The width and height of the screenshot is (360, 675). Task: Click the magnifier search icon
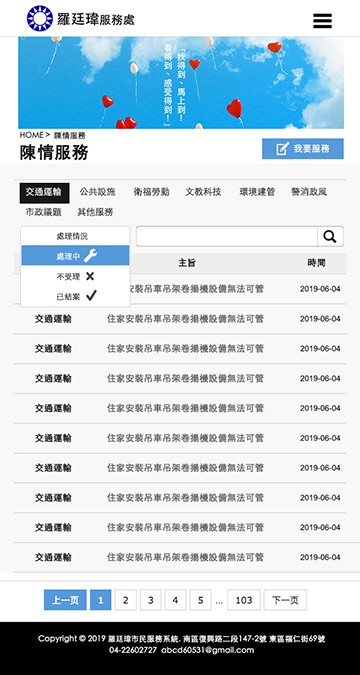330,236
